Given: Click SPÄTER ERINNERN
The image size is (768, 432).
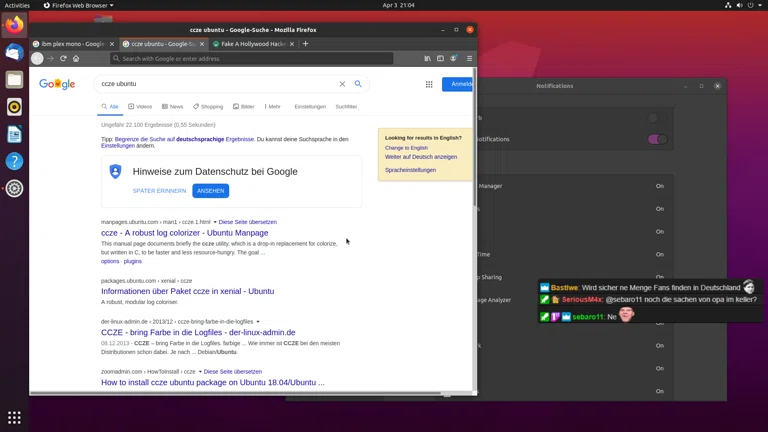Looking at the screenshot, I should 159,191.
